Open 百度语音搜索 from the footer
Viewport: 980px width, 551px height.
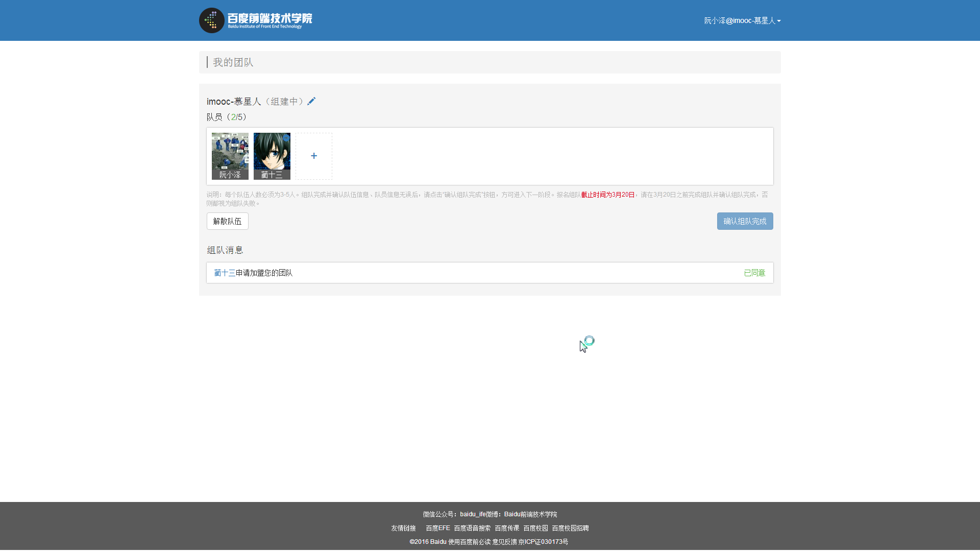[x=472, y=528]
